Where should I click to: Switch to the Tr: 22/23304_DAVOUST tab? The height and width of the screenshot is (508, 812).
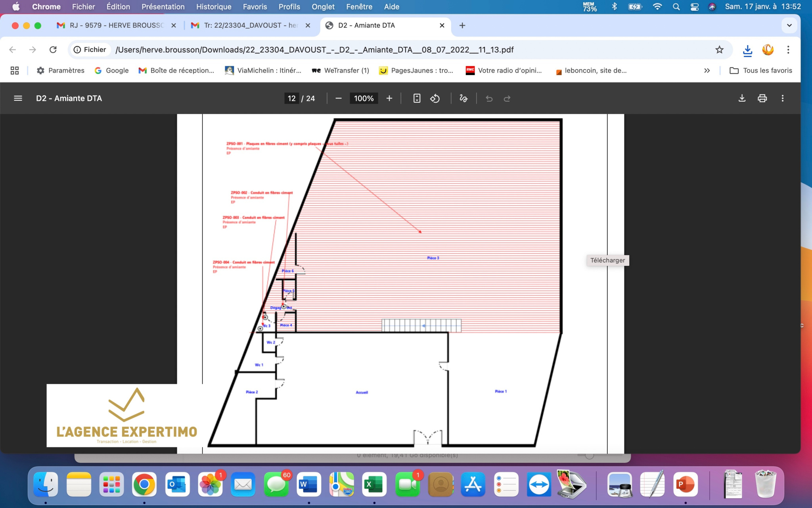click(x=250, y=25)
